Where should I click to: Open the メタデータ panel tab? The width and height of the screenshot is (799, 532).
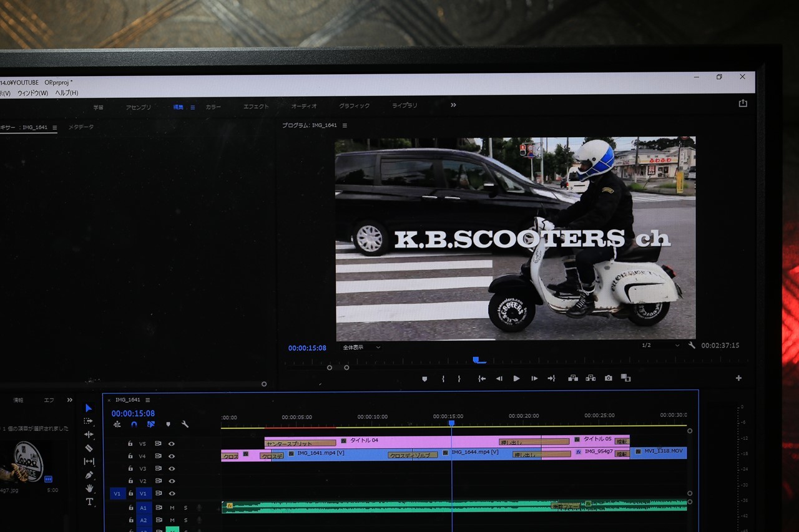coord(81,127)
